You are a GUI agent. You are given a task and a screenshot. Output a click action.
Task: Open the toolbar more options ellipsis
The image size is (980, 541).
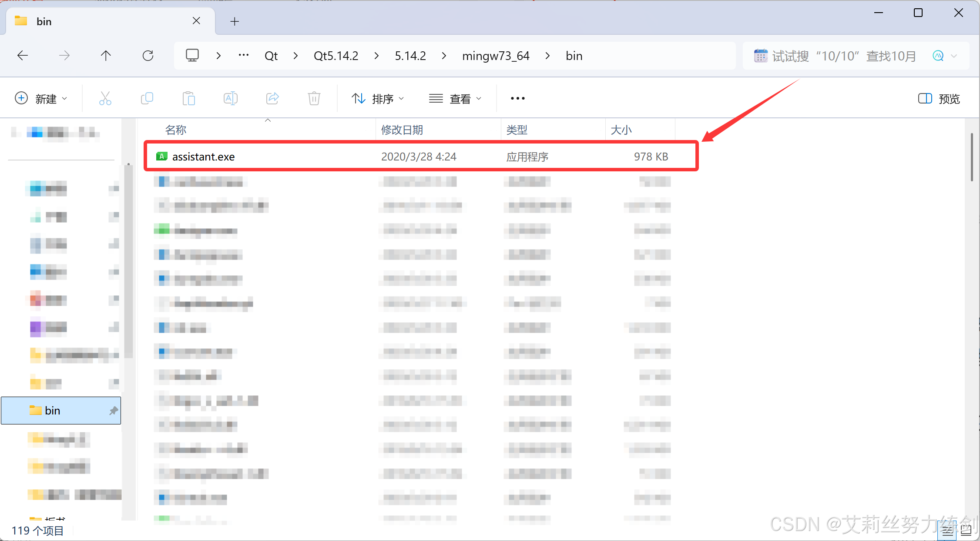(x=517, y=99)
